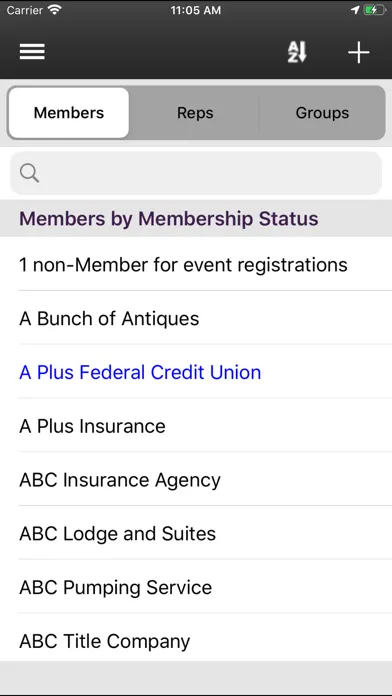Open 1 non-Member for event registrations
The width and height of the screenshot is (392, 696).
[196, 265]
